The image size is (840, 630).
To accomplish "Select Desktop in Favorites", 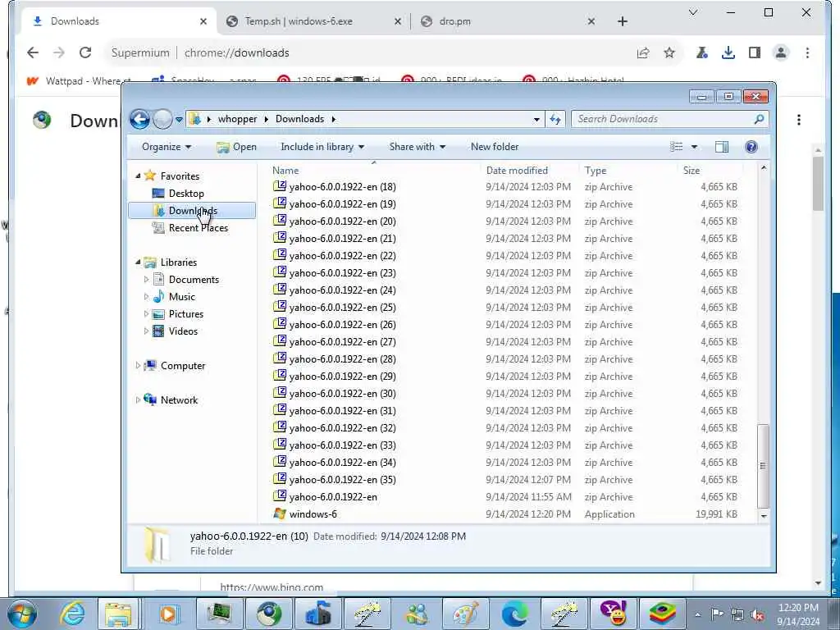I will click(x=186, y=194).
